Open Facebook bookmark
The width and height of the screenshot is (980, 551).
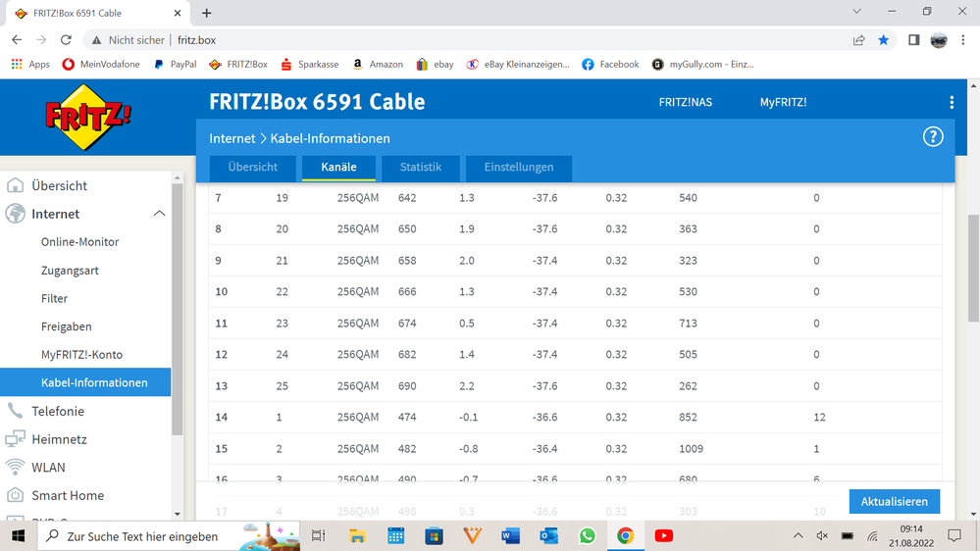click(x=610, y=64)
